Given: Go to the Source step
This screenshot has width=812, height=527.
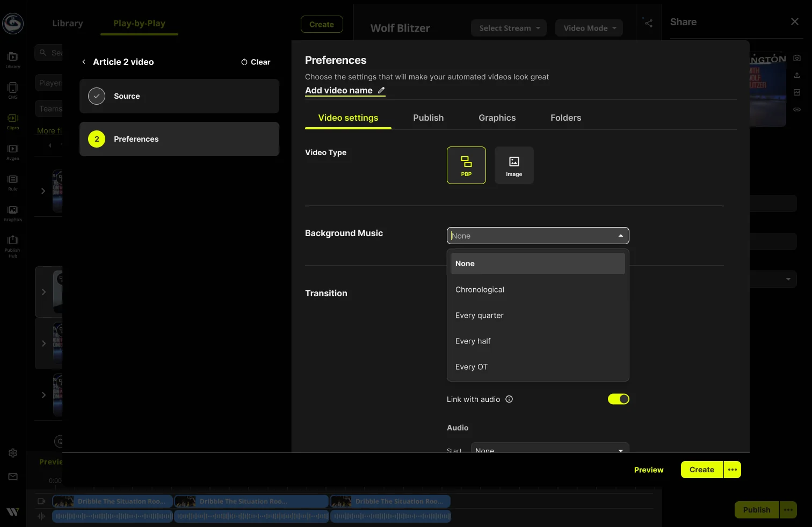Looking at the screenshot, I should pyautogui.click(x=179, y=96).
